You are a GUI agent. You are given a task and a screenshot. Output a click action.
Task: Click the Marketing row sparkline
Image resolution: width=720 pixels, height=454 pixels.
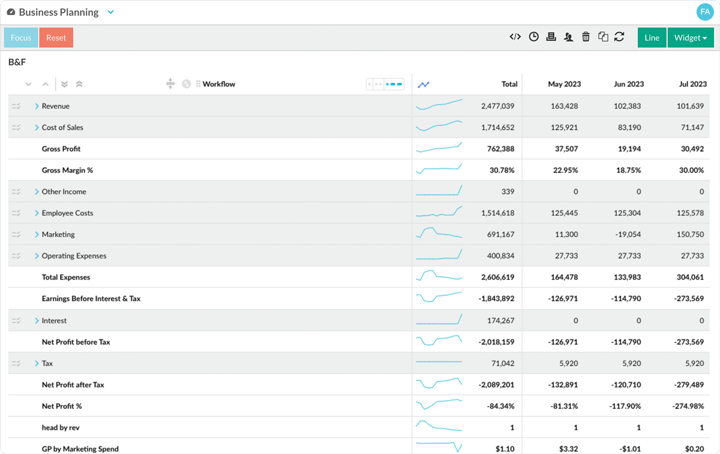pyautogui.click(x=439, y=233)
